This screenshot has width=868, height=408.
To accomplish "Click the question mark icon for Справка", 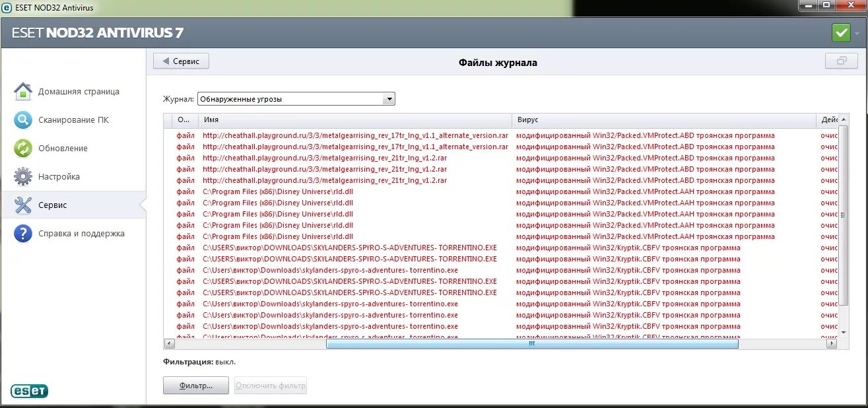I will click(x=23, y=233).
